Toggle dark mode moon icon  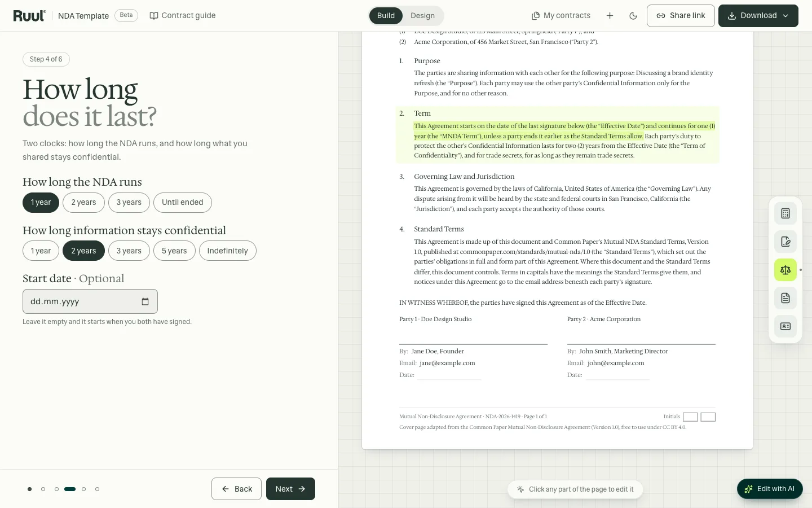(x=633, y=16)
